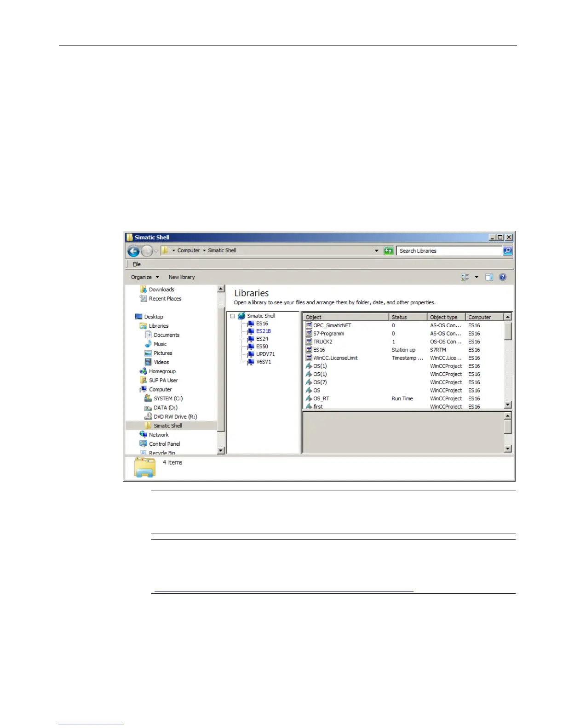Select the SYSTEM (C:) drive icon

[148, 398]
